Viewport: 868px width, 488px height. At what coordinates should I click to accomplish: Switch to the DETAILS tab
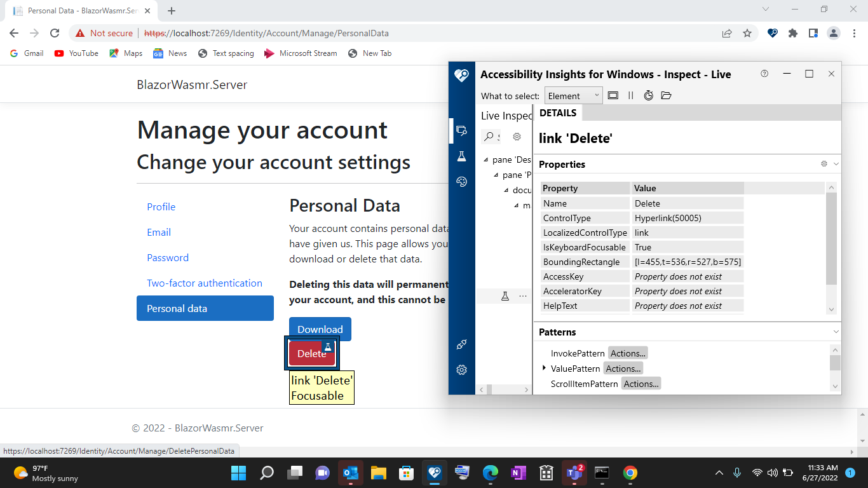[x=558, y=112]
